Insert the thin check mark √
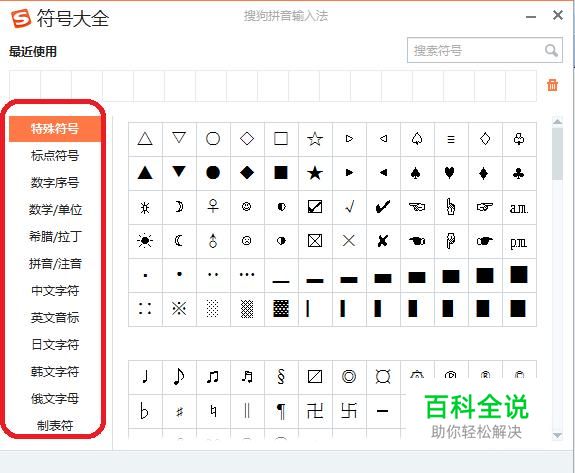This screenshot has height=473, width=575. (x=349, y=207)
